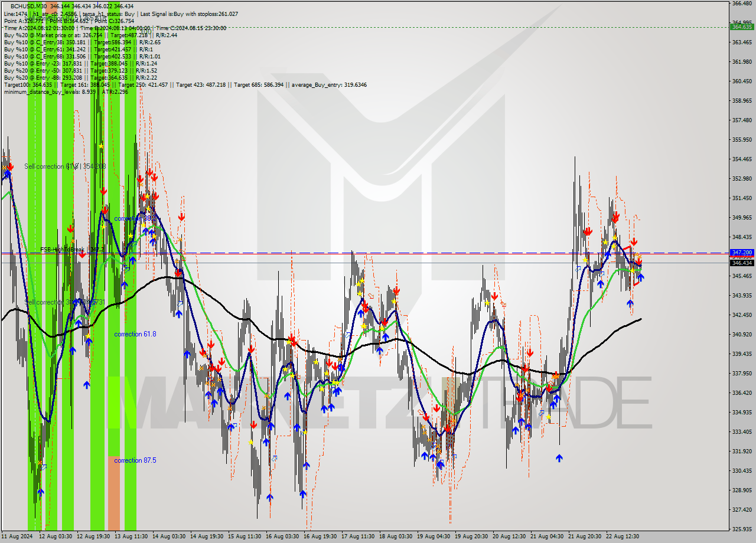
Task: Click the '16 Aug 19:30' time label
Action: click(x=320, y=537)
